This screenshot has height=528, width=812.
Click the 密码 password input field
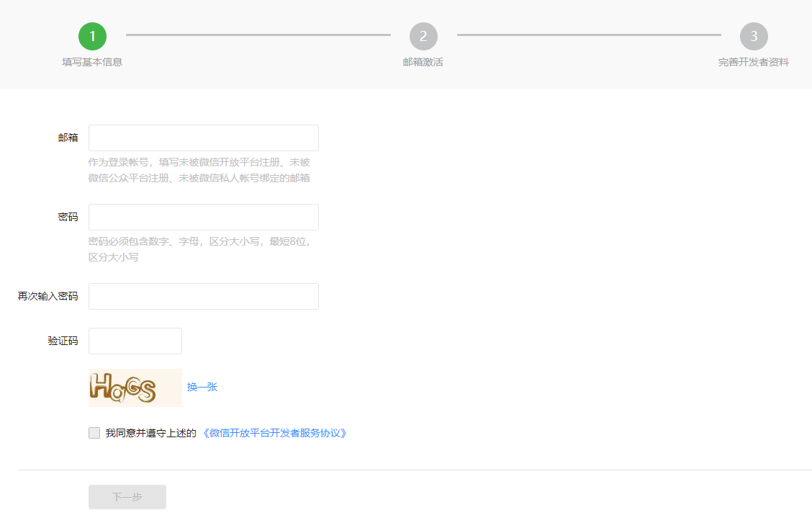coord(204,217)
